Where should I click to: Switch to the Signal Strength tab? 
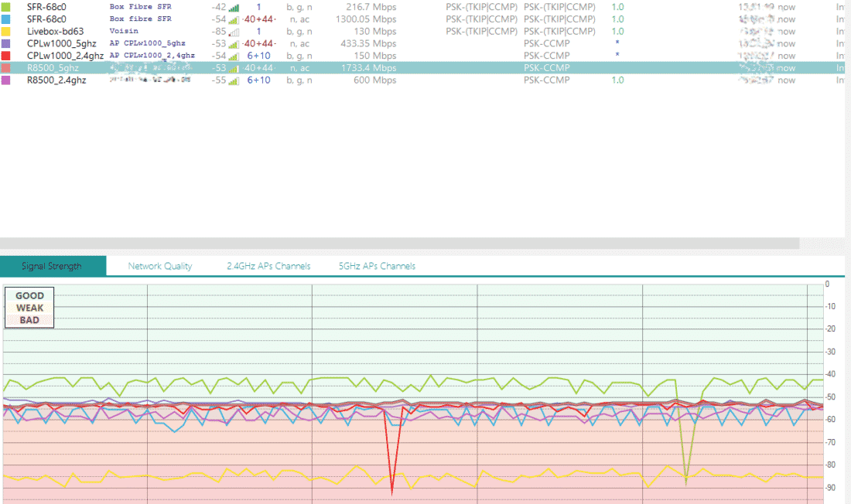[x=53, y=266]
